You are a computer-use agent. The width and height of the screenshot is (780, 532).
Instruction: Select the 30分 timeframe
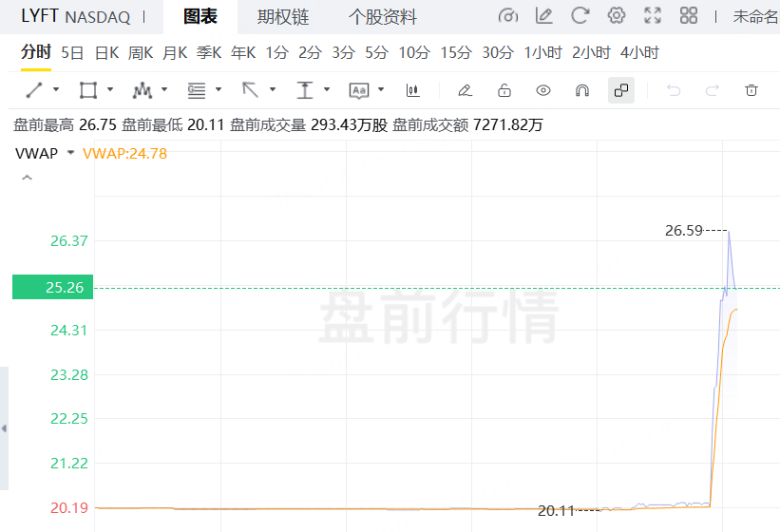pos(498,52)
